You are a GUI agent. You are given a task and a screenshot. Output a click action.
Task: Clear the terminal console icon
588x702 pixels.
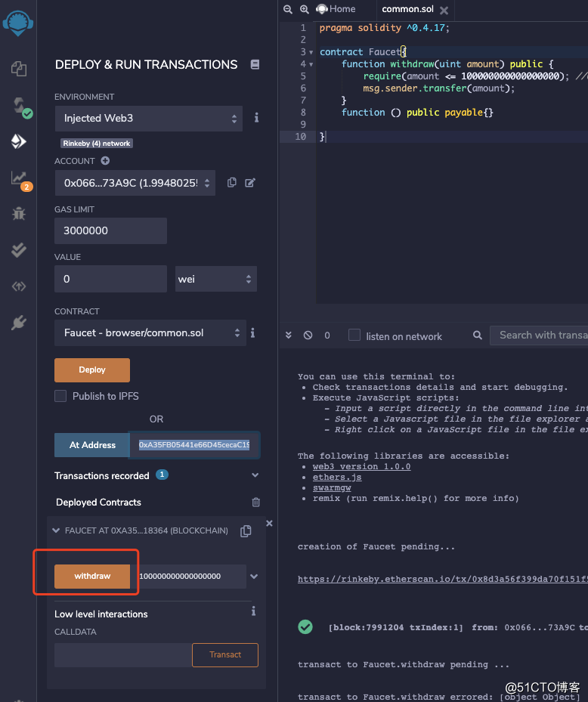point(308,335)
